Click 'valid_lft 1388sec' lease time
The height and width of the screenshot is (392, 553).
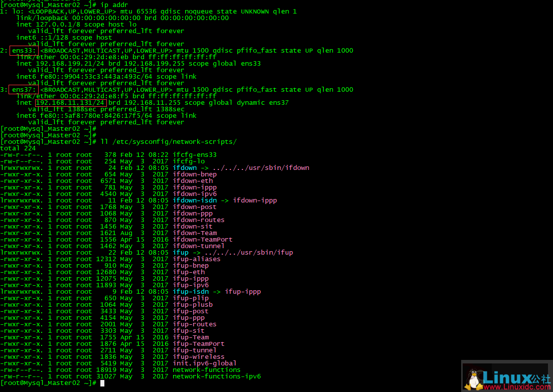tap(62, 109)
